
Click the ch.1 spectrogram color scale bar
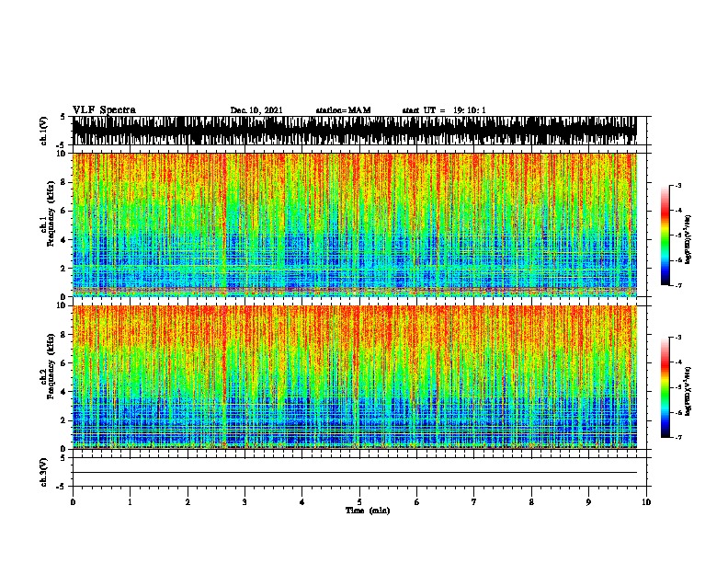pyautogui.click(x=665, y=236)
